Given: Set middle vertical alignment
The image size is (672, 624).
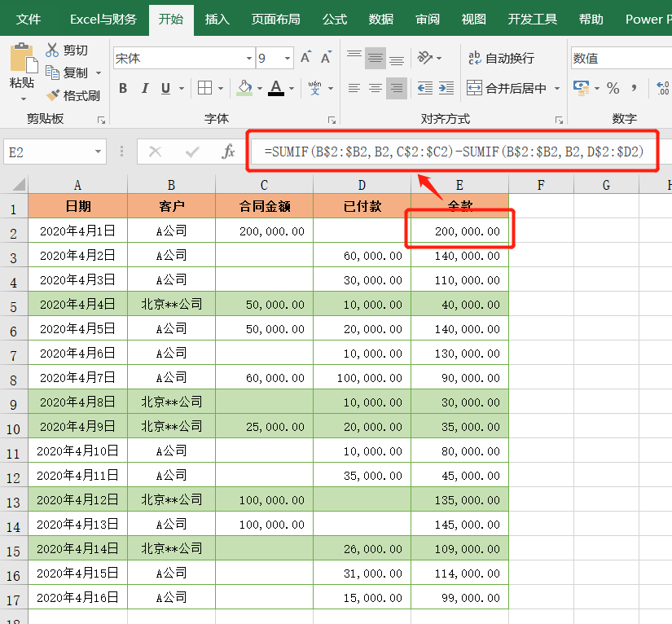Looking at the screenshot, I should (376, 58).
